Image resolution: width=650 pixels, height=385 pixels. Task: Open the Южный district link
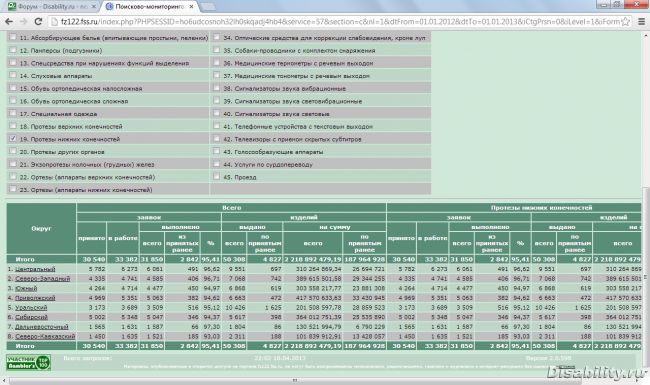(26, 288)
